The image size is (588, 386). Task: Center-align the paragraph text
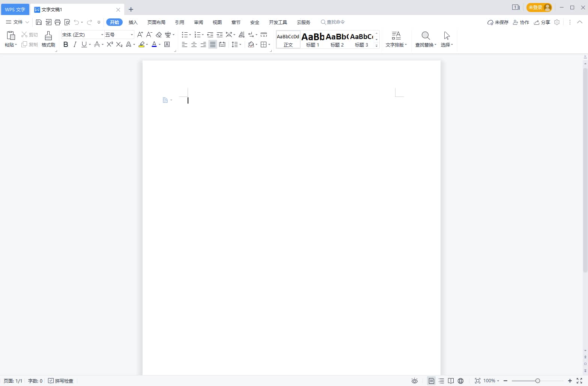(194, 44)
